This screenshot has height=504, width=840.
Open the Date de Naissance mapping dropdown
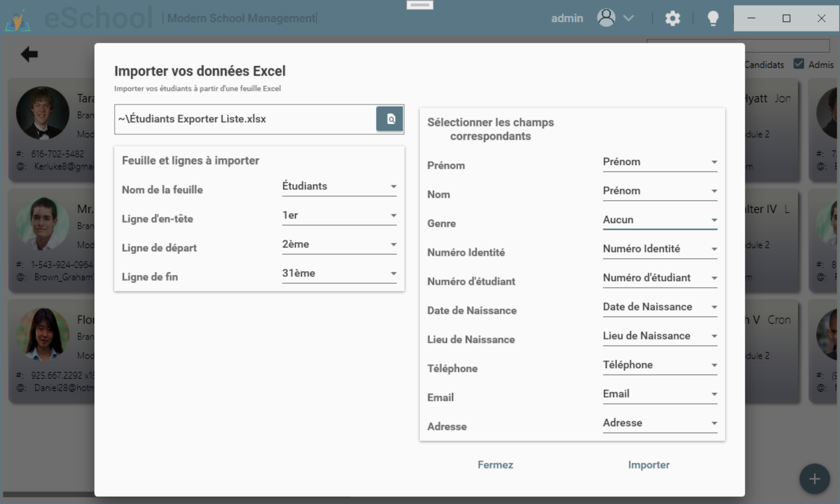pos(660,307)
